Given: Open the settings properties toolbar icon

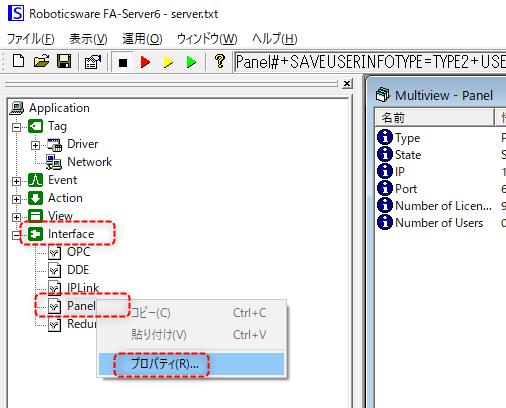Looking at the screenshot, I should pyautogui.click(x=93, y=62).
